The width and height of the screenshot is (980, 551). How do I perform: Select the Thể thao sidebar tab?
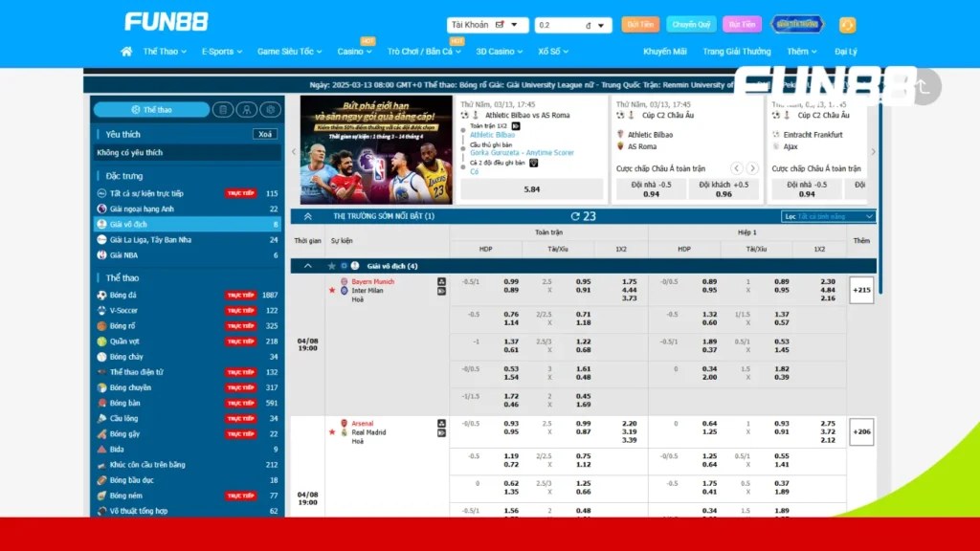pos(152,109)
